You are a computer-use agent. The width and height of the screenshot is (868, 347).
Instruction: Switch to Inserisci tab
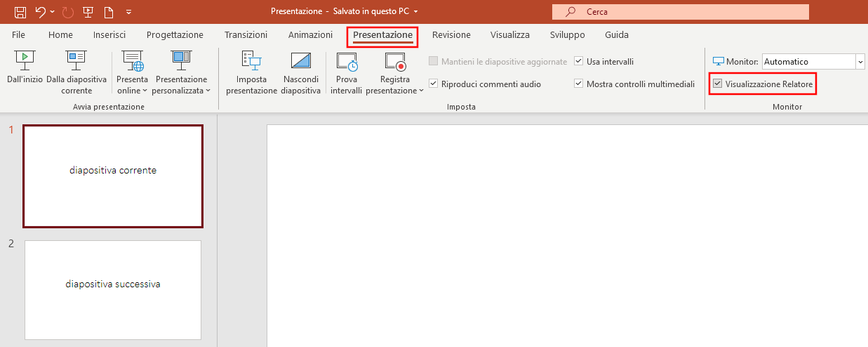click(109, 35)
